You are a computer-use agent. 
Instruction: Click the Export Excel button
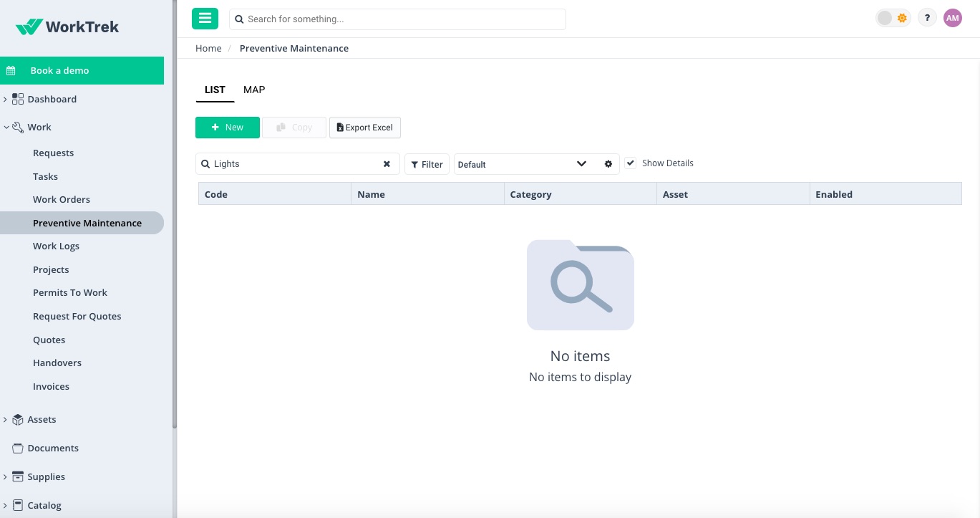[x=365, y=128]
